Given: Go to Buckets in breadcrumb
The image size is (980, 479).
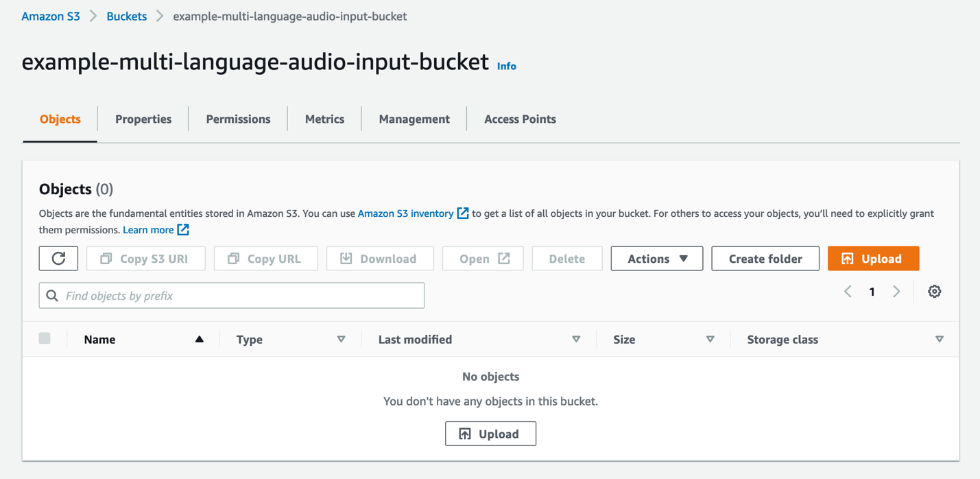Looking at the screenshot, I should (126, 16).
